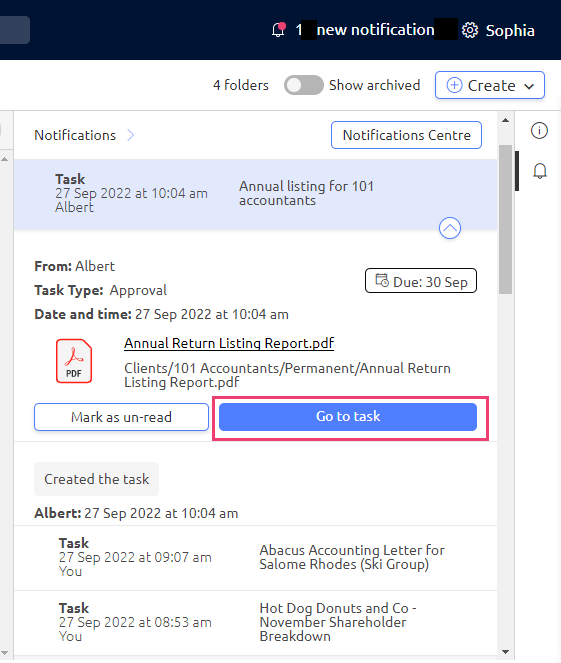The width and height of the screenshot is (561, 663).
Task: Open settings gear icon next to Sophia
Action: click(470, 30)
